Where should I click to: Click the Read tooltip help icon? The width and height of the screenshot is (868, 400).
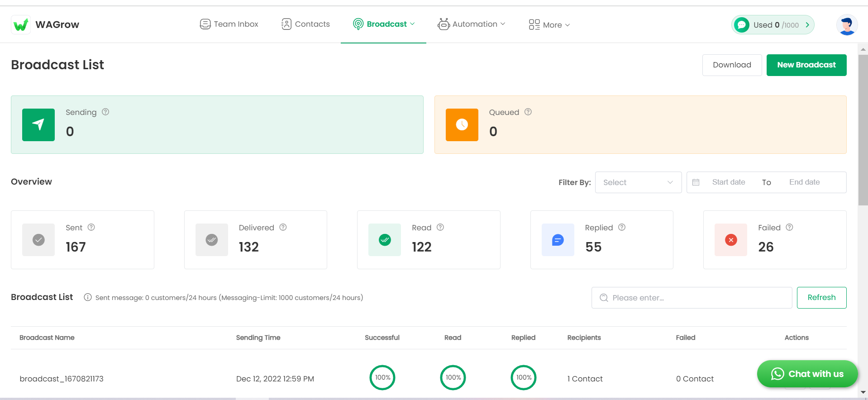pos(440,227)
